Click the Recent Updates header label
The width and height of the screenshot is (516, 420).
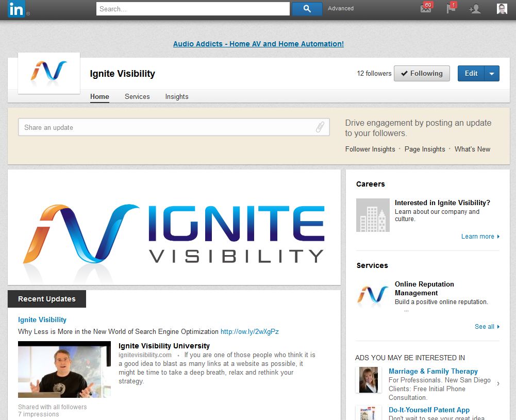[x=47, y=299]
